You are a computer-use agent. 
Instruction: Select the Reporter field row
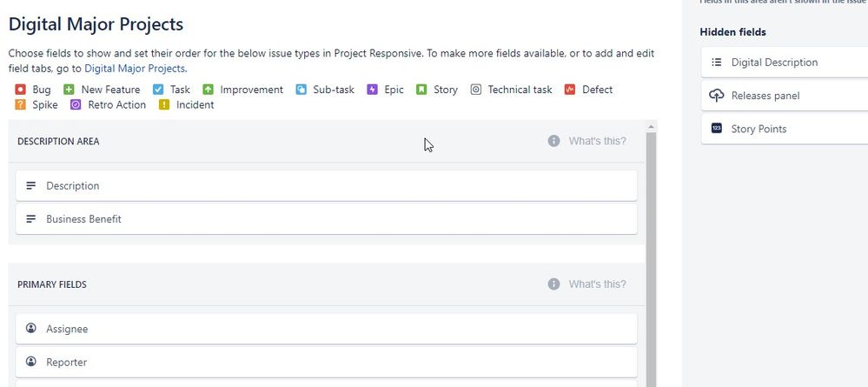click(x=327, y=362)
